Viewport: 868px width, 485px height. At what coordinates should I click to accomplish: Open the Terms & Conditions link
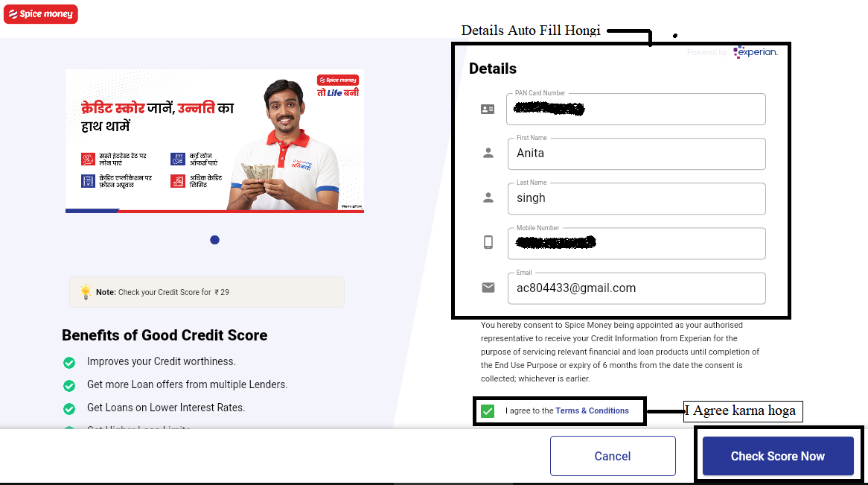tap(593, 410)
